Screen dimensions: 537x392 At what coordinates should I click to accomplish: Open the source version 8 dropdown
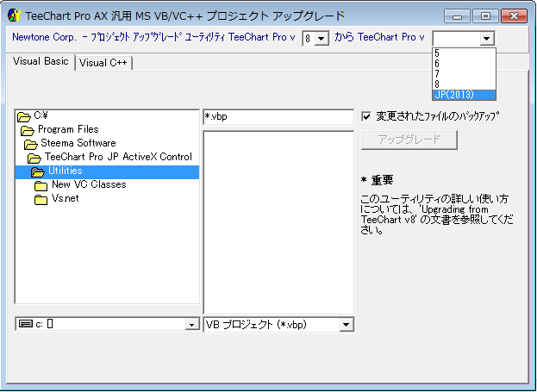[x=322, y=39]
